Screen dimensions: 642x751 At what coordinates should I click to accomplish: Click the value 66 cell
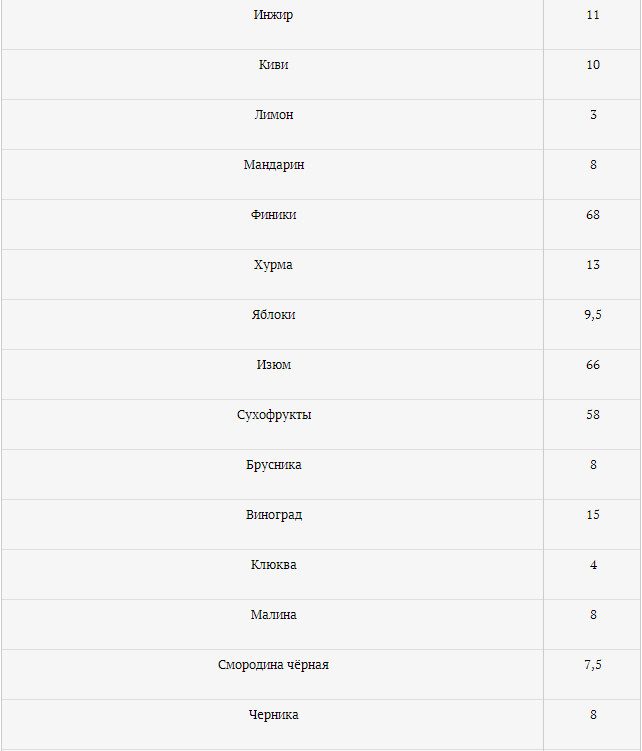click(x=593, y=365)
